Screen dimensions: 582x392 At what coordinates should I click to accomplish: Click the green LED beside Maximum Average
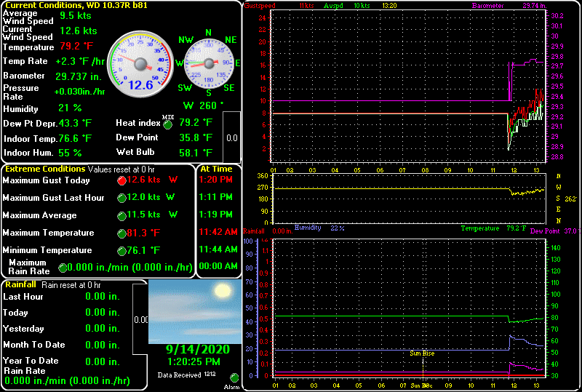click(121, 215)
